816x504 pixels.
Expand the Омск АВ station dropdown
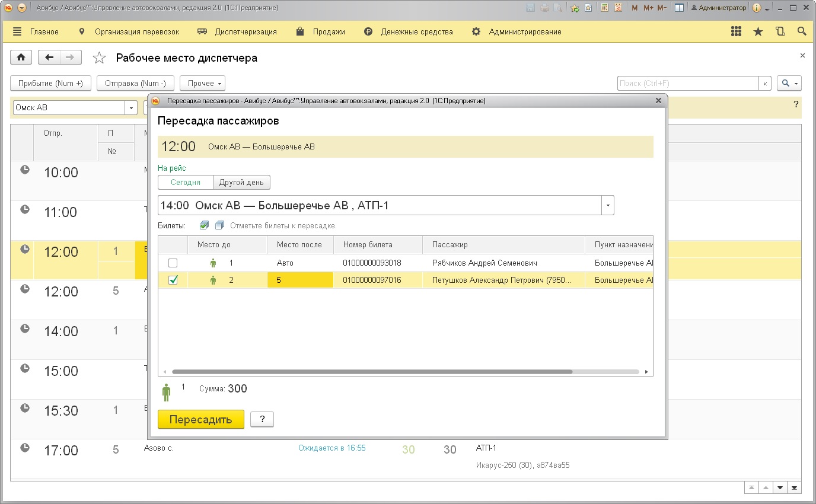[131, 108]
